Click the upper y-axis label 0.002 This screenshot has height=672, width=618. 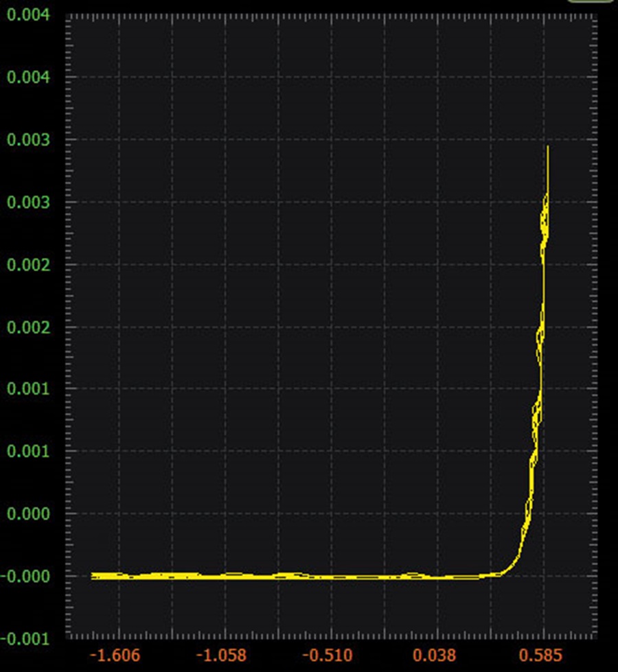pos(28,265)
